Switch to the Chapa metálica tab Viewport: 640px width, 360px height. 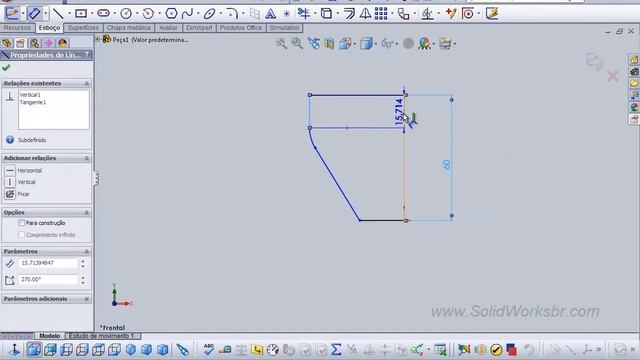coord(129,28)
